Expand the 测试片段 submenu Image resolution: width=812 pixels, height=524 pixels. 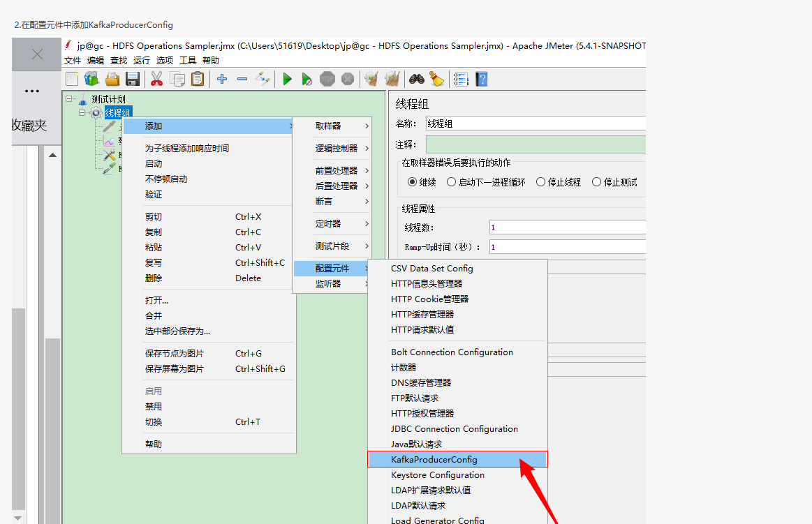pyautogui.click(x=332, y=246)
